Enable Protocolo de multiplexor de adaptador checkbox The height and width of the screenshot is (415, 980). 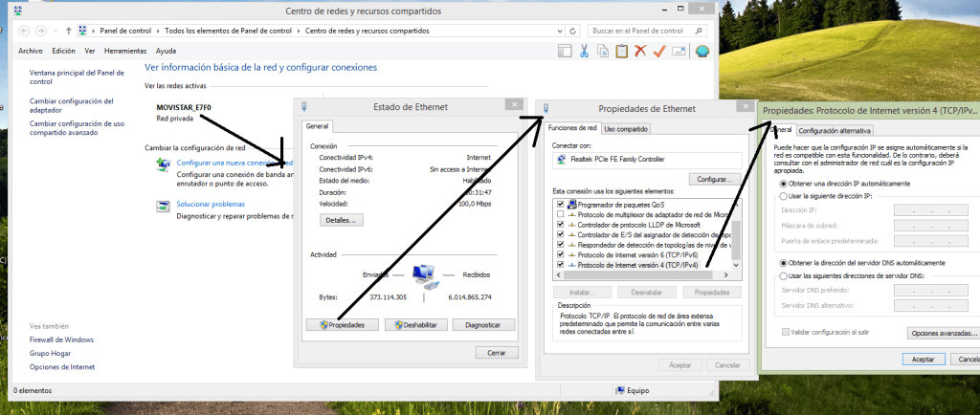point(561,215)
